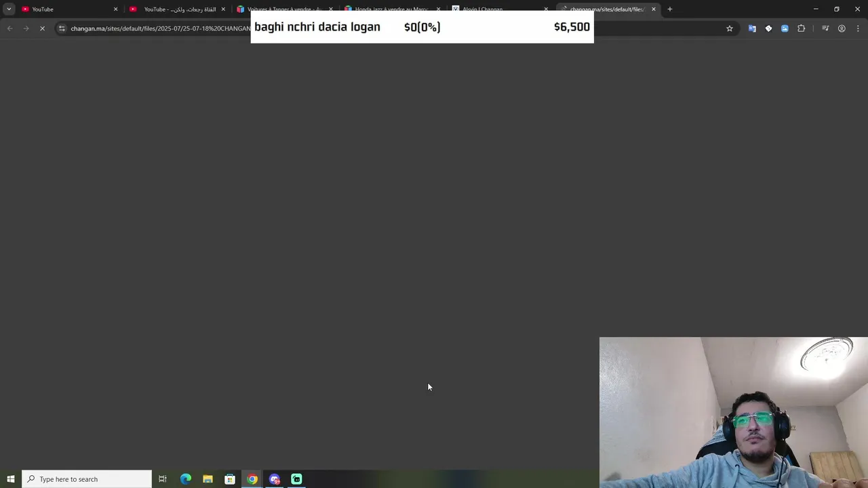Open the purple controller app in the taskbar

[275, 479]
